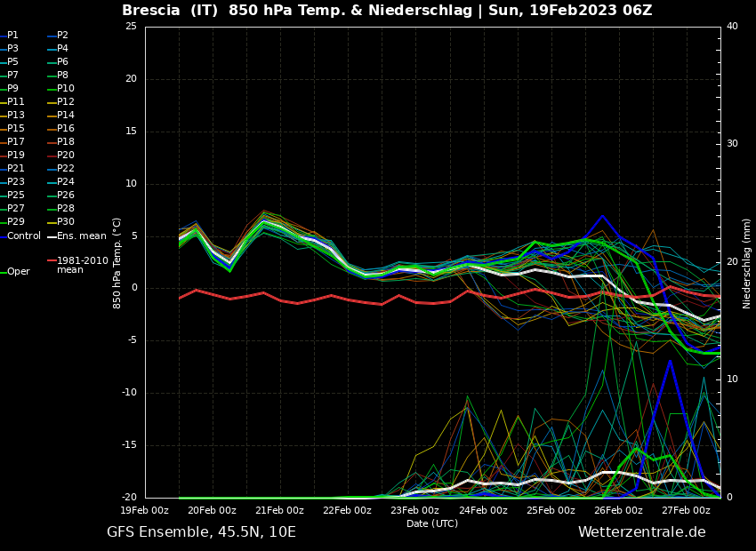
Task: Click the P11 legend label
Action: (15, 101)
